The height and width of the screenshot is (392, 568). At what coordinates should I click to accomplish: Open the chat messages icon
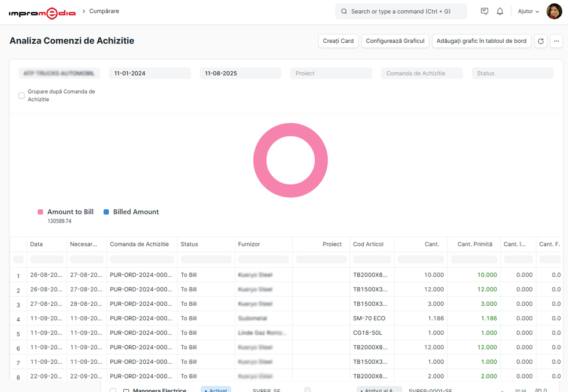(x=484, y=12)
